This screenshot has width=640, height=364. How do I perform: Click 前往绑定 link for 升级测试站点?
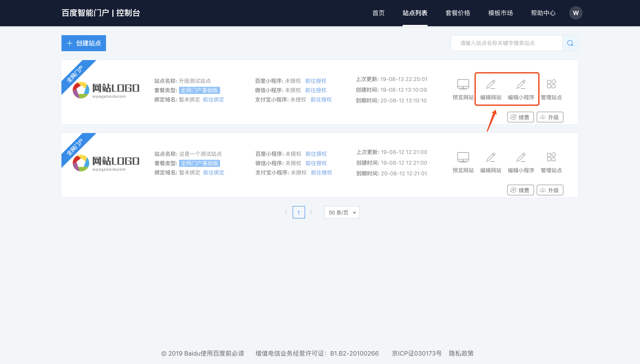click(213, 99)
